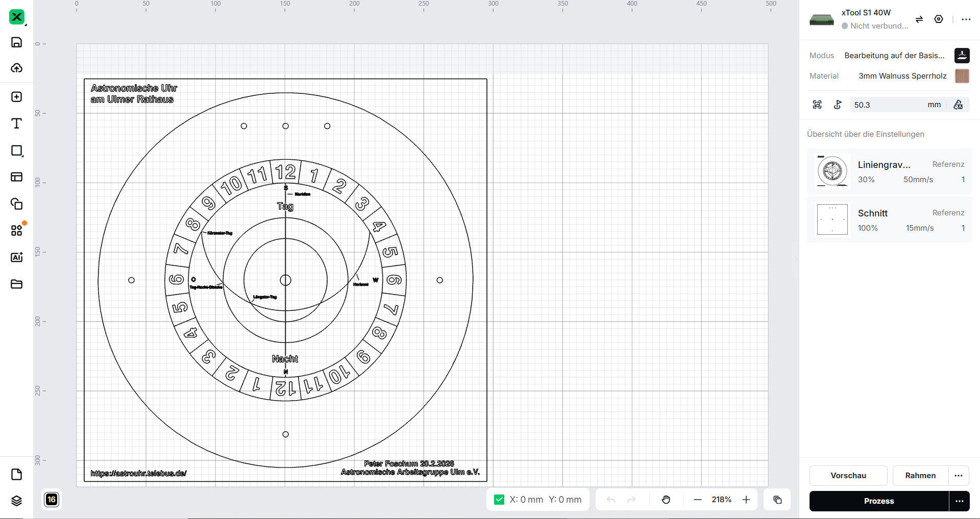The width and height of the screenshot is (980, 519).
Task: Toggle the hand pan tool
Action: tap(666, 500)
